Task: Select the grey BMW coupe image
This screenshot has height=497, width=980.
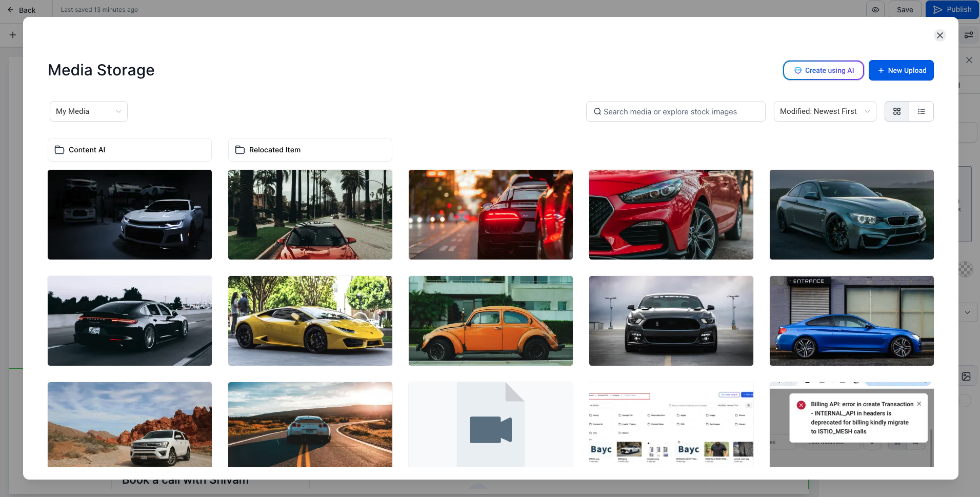Action: tap(852, 214)
